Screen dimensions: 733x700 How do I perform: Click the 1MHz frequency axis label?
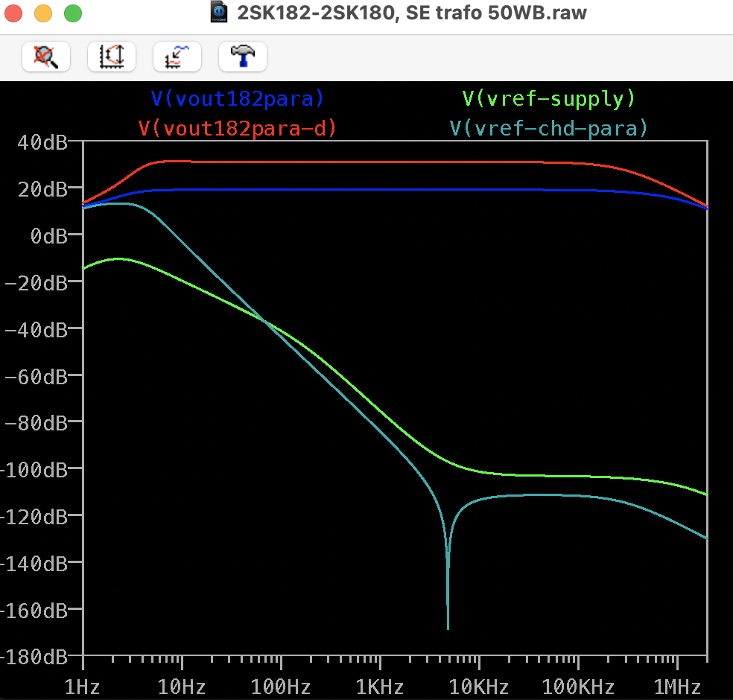pyautogui.click(x=677, y=687)
